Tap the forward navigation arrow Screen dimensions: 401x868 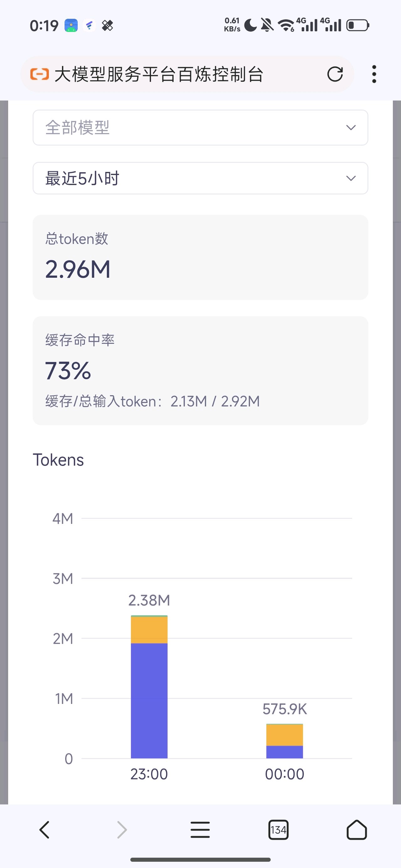[x=122, y=829]
